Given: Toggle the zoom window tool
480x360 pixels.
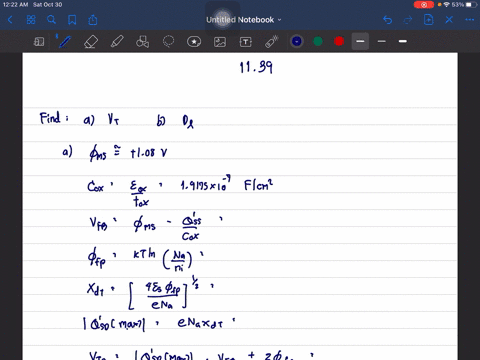Looking at the screenshot, I should click(x=39, y=42).
